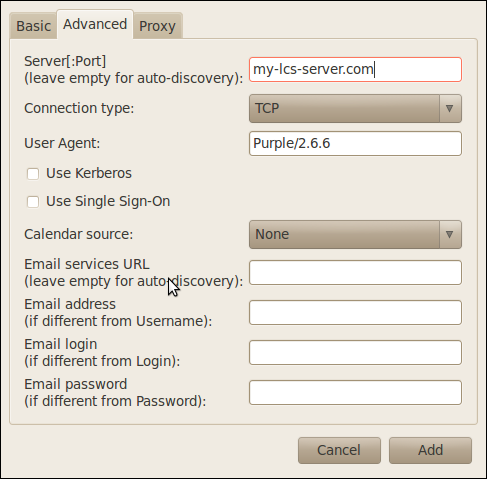Select the Advanced tab
This screenshot has width=487, height=479.
[95, 24]
